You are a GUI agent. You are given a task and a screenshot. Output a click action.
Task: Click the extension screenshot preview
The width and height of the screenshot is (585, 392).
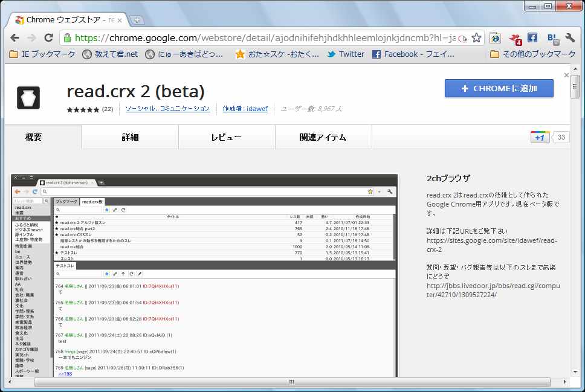point(204,275)
